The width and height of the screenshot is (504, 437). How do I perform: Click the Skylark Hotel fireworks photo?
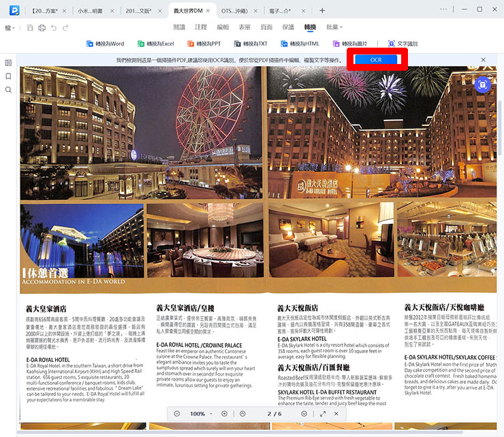(382, 132)
